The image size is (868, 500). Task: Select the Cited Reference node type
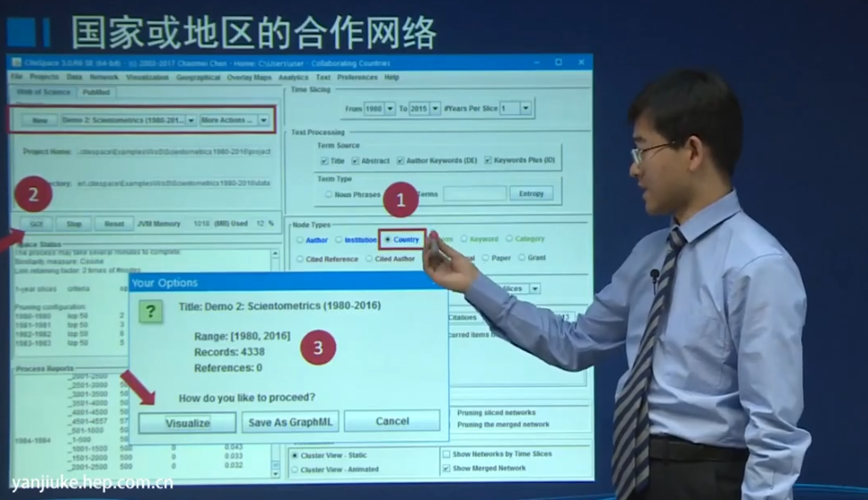tap(299, 259)
